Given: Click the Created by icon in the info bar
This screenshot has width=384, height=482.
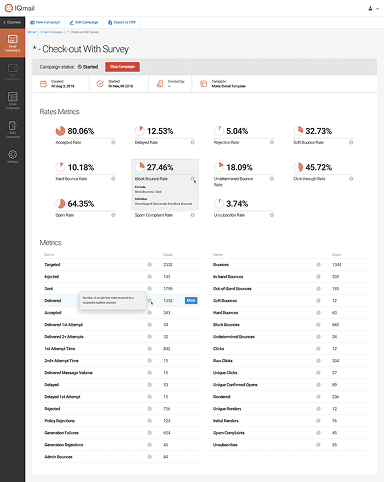Looking at the screenshot, I should pos(160,84).
